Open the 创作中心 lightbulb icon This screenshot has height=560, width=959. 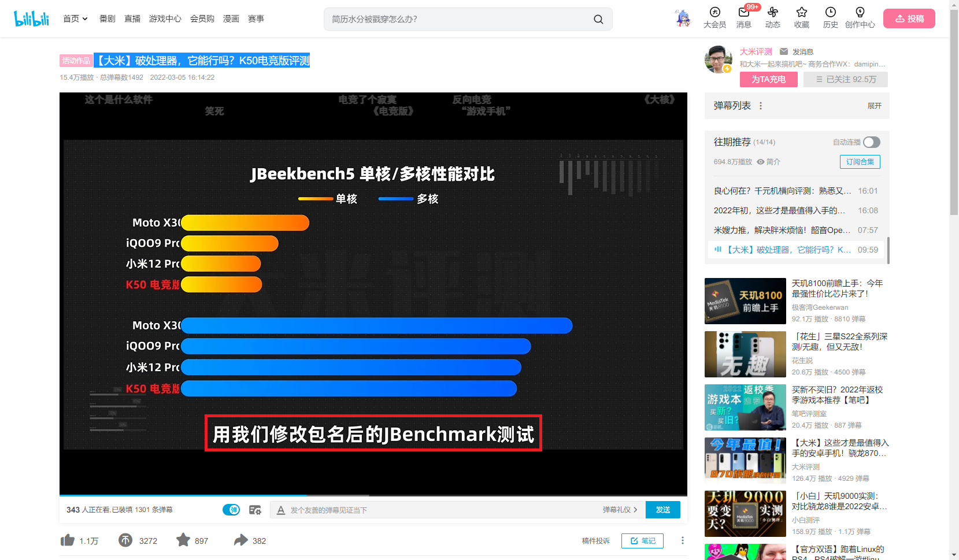[860, 18]
